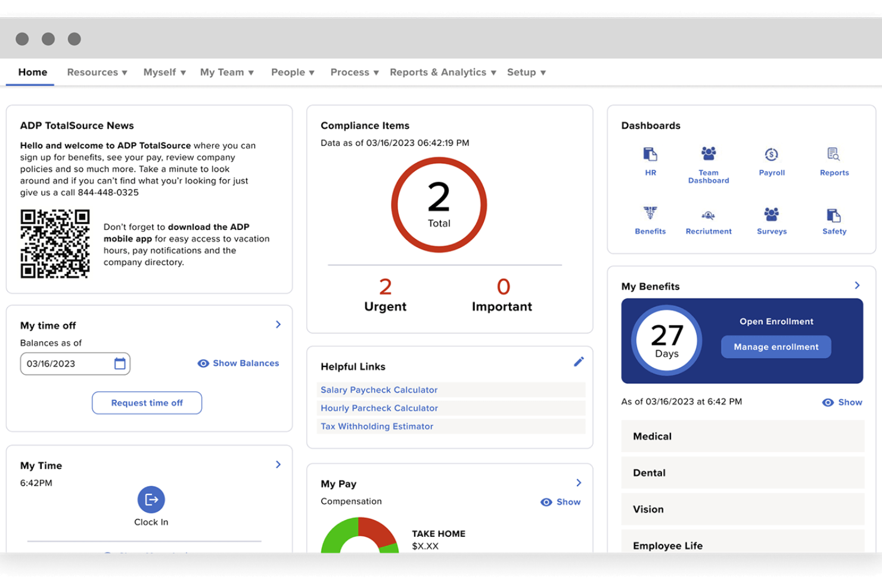The image size is (882, 588).
Task: Open the Payroll dashboard icon
Action: tap(772, 154)
